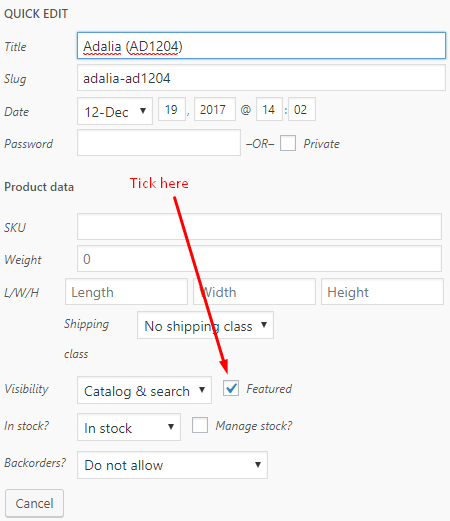The height and width of the screenshot is (521, 450).
Task: Open the In stock status dropdown
Action: click(129, 427)
